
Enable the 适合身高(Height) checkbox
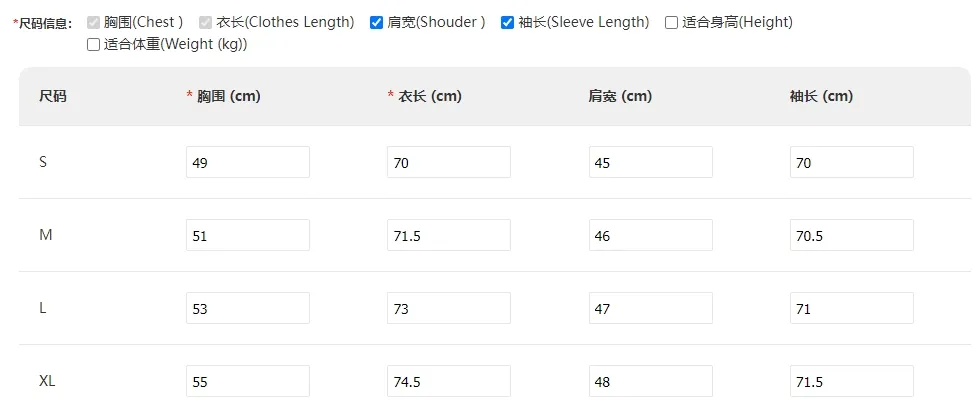(x=671, y=23)
